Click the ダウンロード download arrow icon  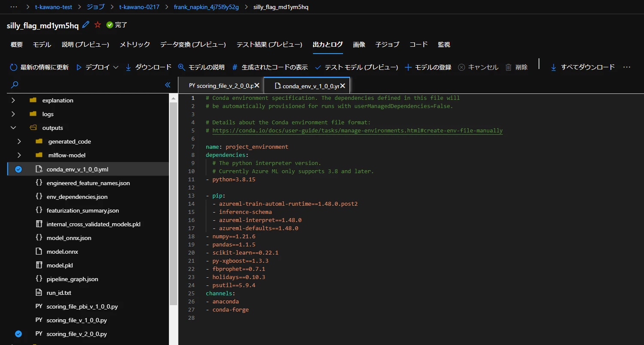coord(128,67)
